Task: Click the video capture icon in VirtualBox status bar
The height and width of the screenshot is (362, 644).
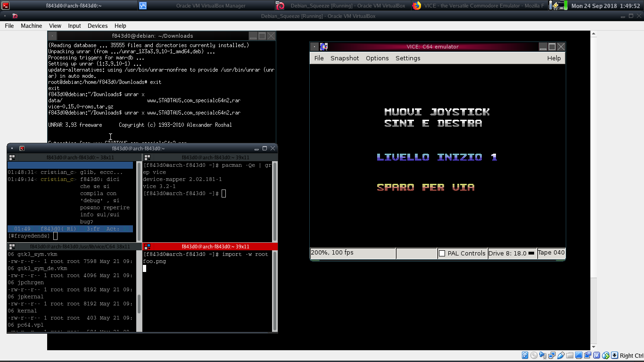Action: (x=588, y=355)
